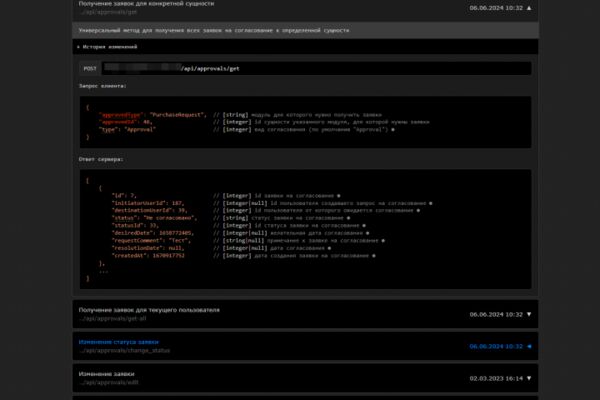Click the "approvedType" key in the request
Image resolution: width=600 pixels, height=400 pixels.
(121, 115)
